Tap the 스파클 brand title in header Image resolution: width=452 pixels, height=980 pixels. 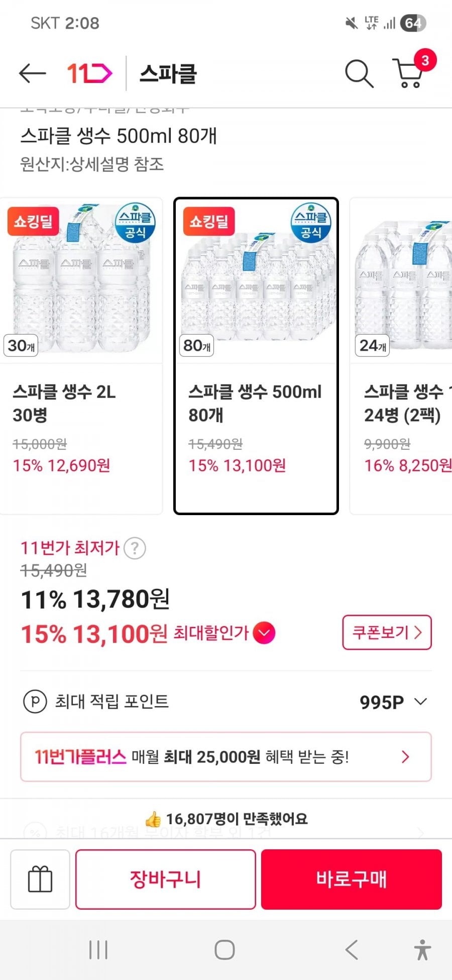coord(168,73)
